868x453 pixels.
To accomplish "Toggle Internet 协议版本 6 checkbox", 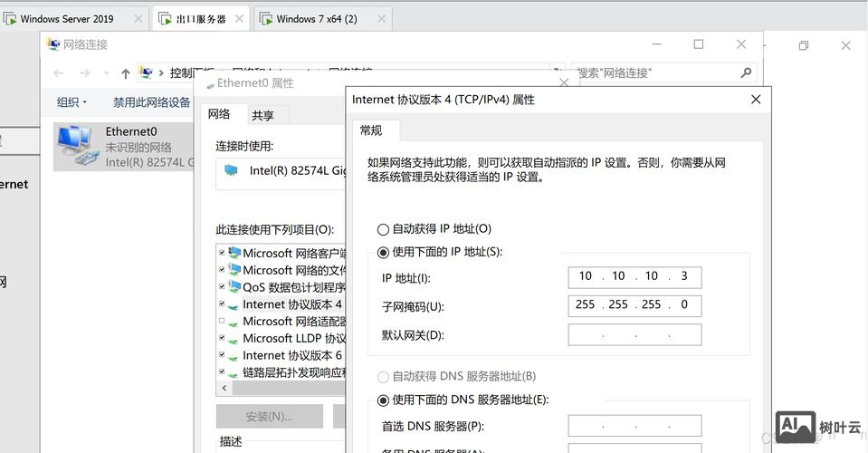I will coord(222,355).
